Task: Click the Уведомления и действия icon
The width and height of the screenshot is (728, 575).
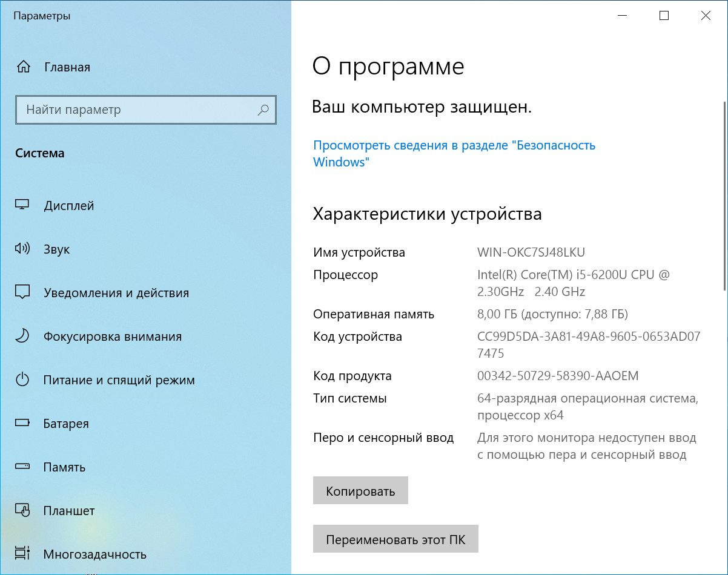Action: click(22, 293)
